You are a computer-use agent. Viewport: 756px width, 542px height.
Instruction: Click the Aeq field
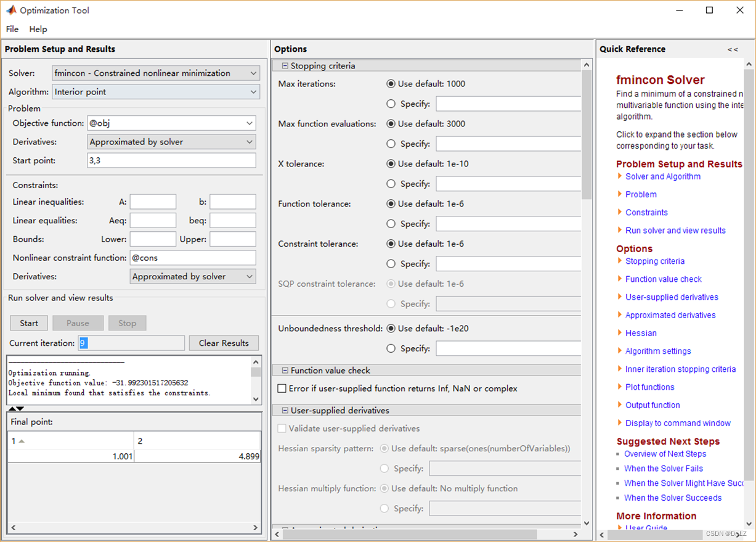pyautogui.click(x=153, y=220)
